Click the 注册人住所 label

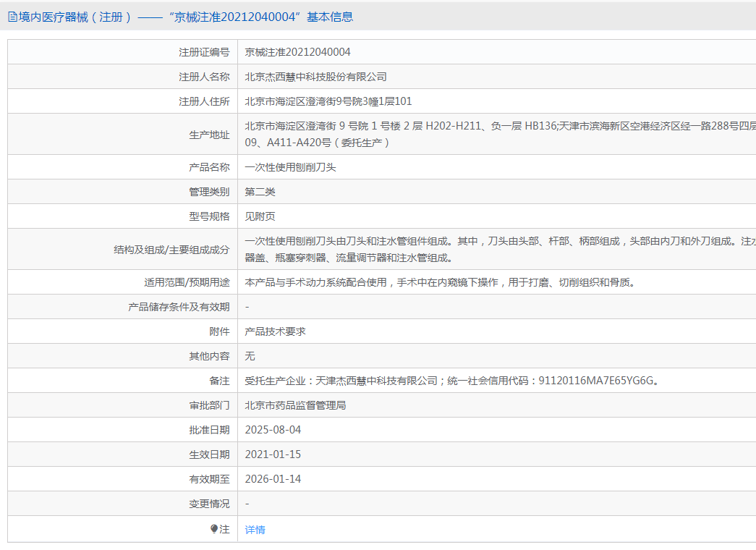(205, 101)
